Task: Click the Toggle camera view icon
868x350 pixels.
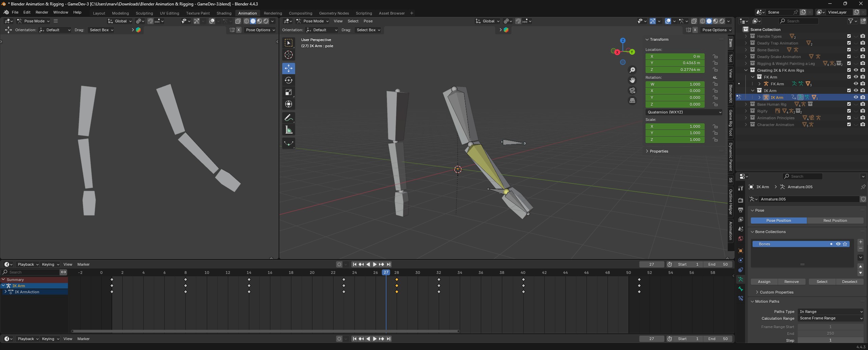Action: 632,90
